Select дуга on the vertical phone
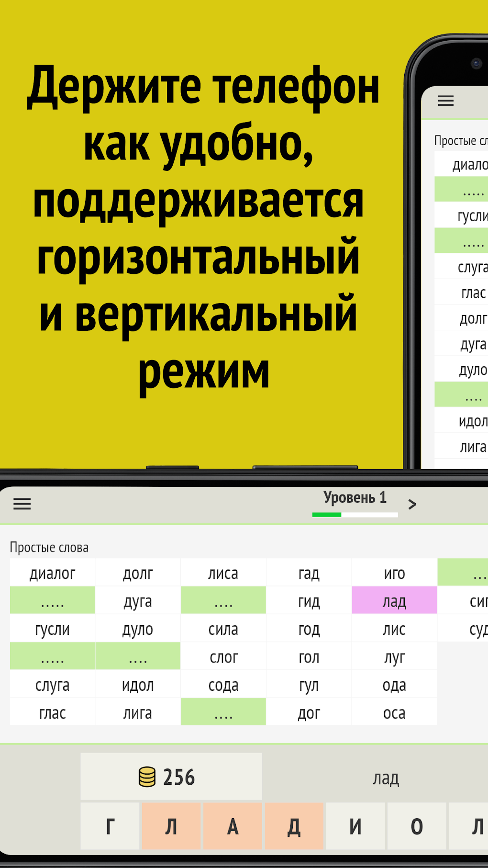Image resolution: width=488 pixels, height=868 pixels. click(462, 343)
